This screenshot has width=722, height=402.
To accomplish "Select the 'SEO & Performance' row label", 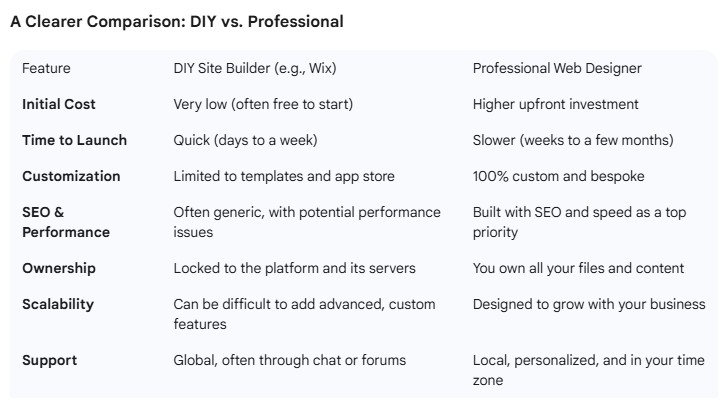I will 66,222.
